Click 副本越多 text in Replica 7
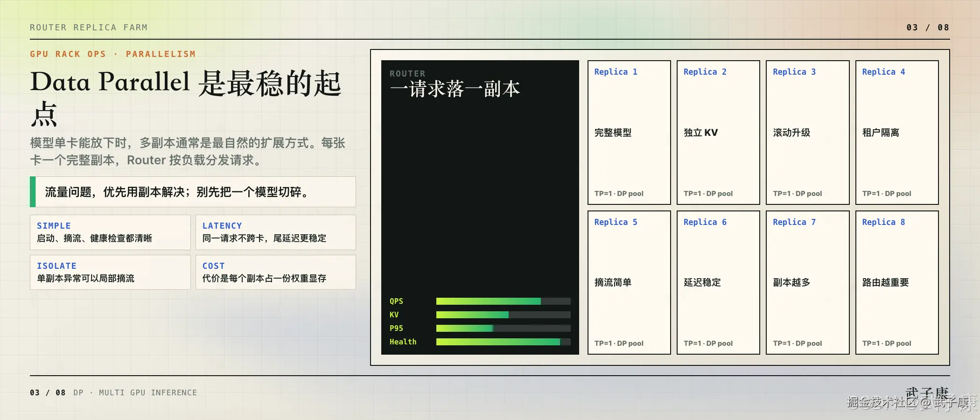Screen dimensions: 980x420 [x=791, y=282]
